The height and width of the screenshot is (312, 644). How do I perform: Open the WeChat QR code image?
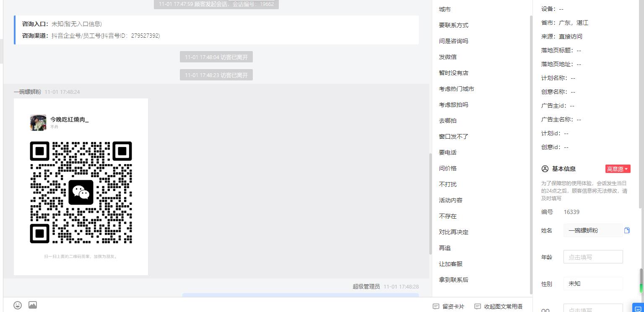(81, 187)
